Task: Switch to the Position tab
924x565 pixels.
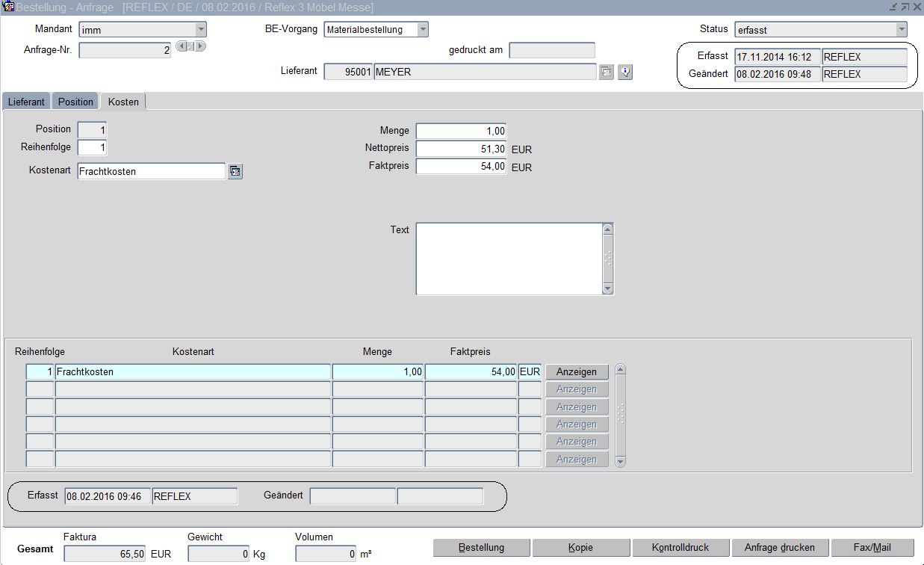Action: point(75,102)
